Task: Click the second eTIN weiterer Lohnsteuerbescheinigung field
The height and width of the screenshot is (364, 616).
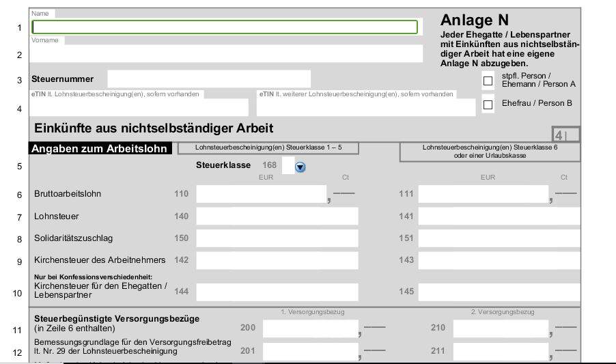Action: [365, 108]
